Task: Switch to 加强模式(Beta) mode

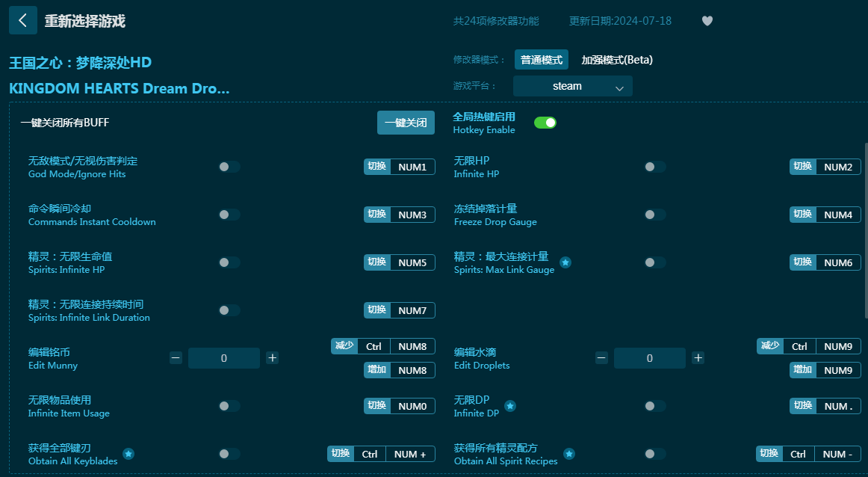Action: coord(617,60)
